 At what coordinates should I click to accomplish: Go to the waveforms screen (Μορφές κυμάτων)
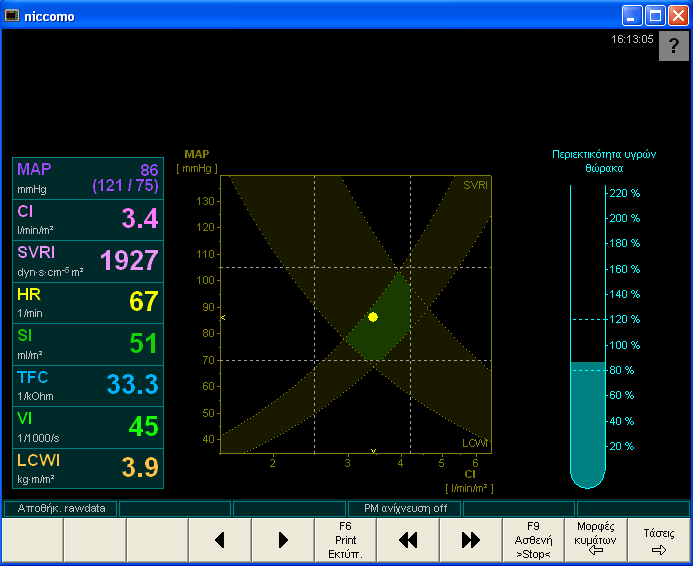(x=596, y=539)
